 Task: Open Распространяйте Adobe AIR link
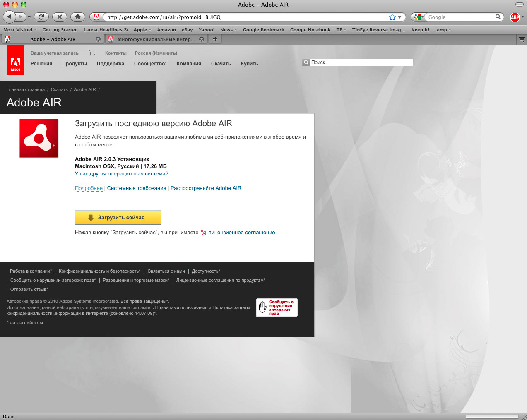pyautogui.click(x=206, y=188)
